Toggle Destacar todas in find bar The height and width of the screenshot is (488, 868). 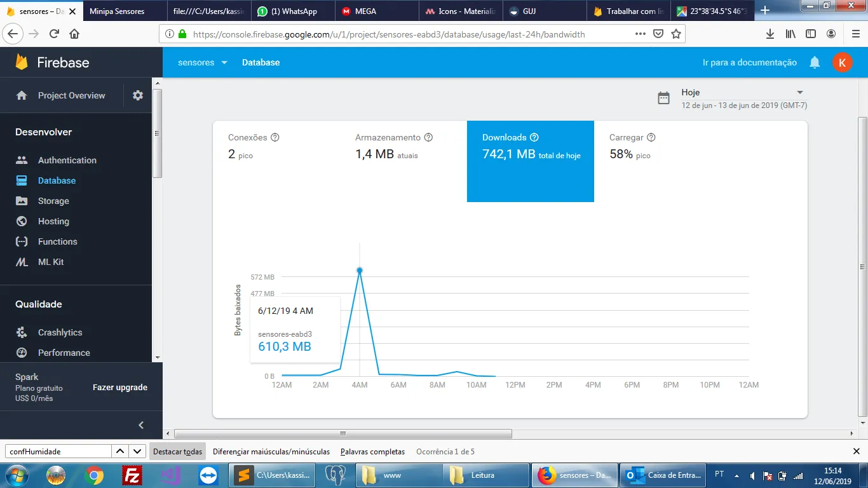[177, 452]
